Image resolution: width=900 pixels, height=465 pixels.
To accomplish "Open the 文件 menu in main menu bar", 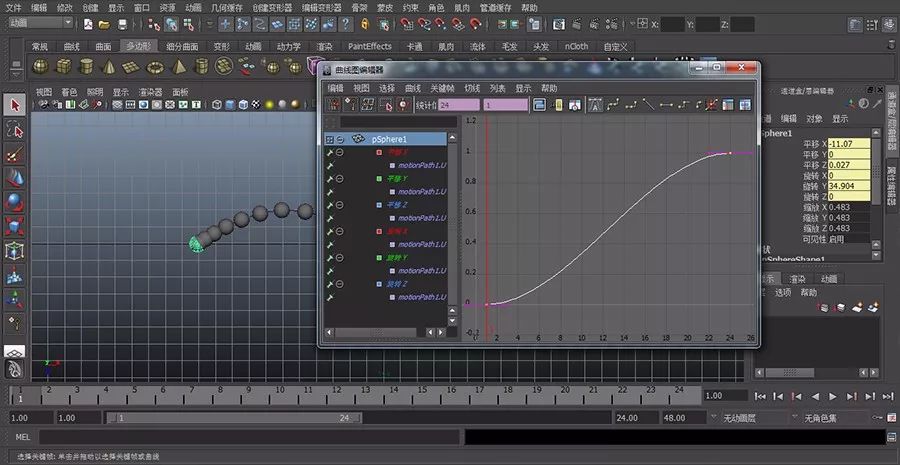I will pos(13,8).
